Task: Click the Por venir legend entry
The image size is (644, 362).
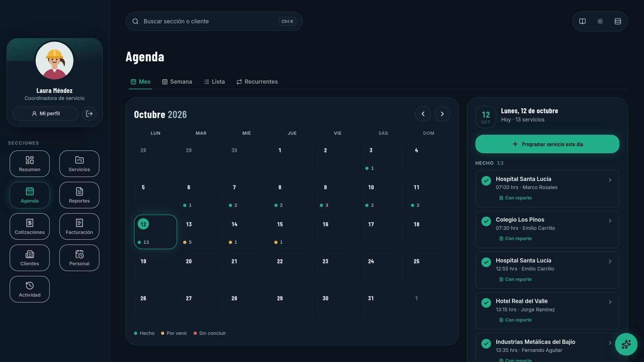Action: (x=174, y=333)
